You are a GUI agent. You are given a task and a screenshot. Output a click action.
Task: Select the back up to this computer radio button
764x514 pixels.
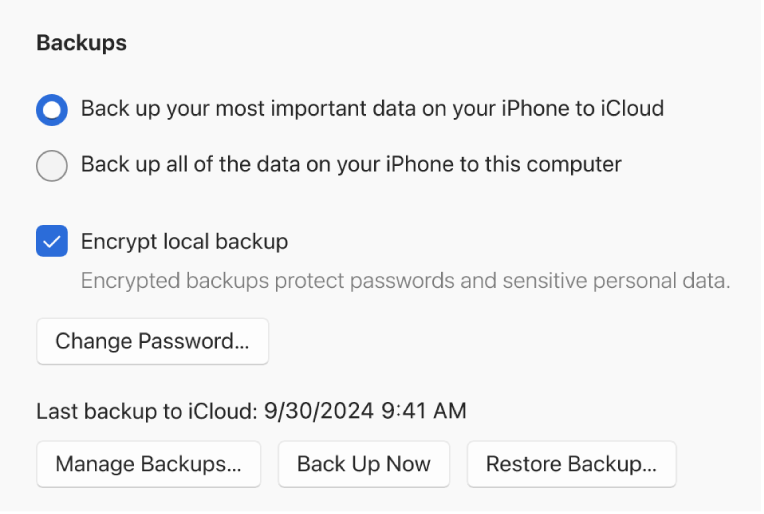coord(51,165)
